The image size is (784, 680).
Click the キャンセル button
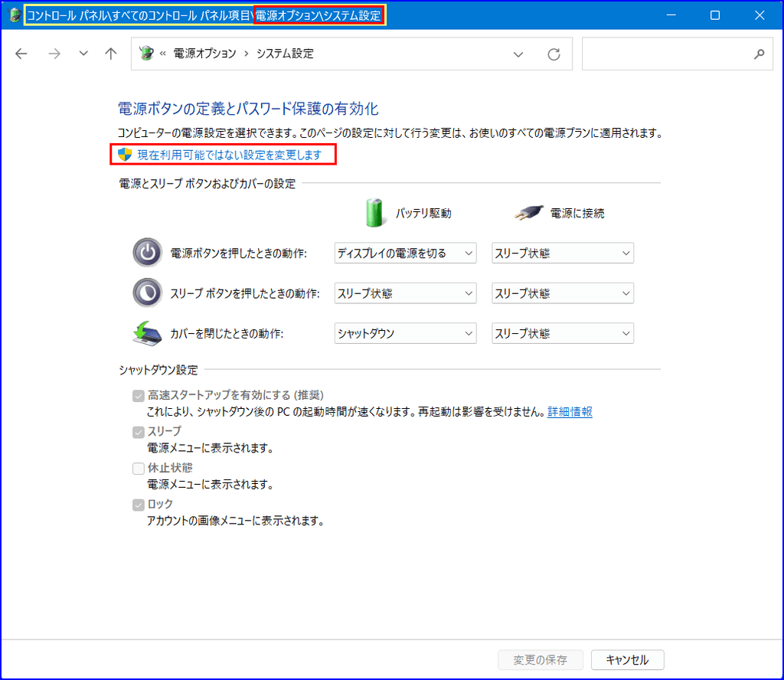(627, 659)
